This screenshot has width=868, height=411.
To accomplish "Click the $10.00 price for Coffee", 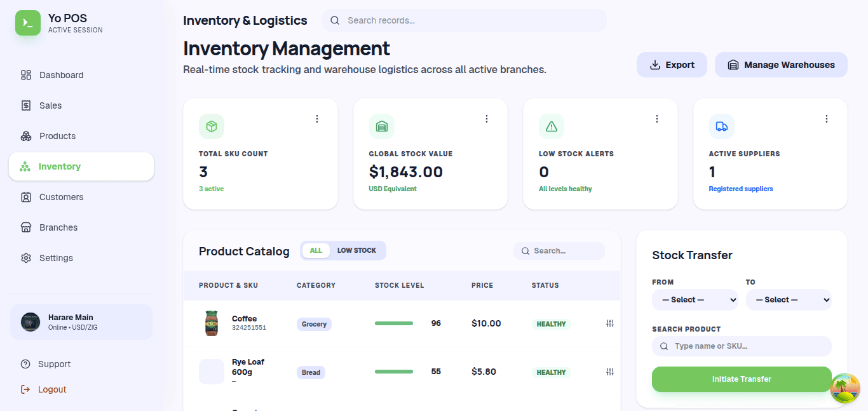I will click(x=486, y=323).
